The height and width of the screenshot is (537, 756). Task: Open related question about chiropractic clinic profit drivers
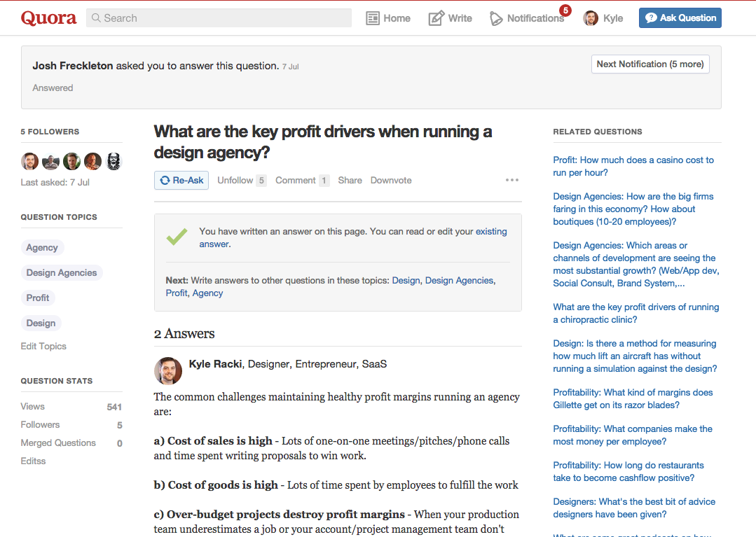pyautogui.click(x=636, y=313)
